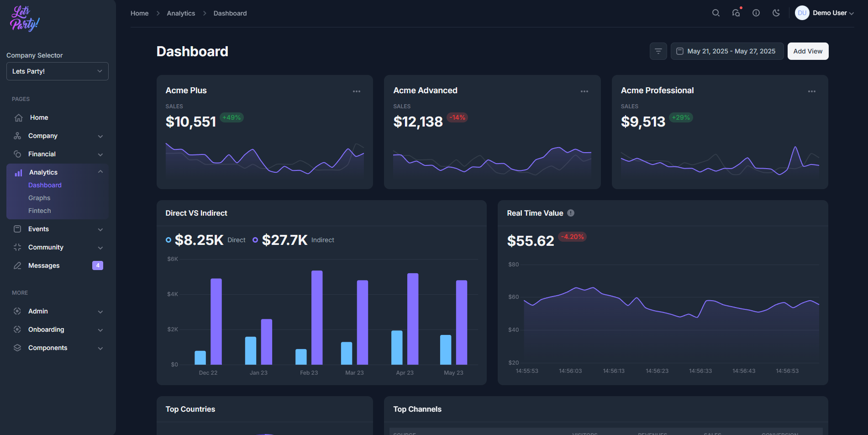Open the Acme Plus card options menu

[357, 91]
